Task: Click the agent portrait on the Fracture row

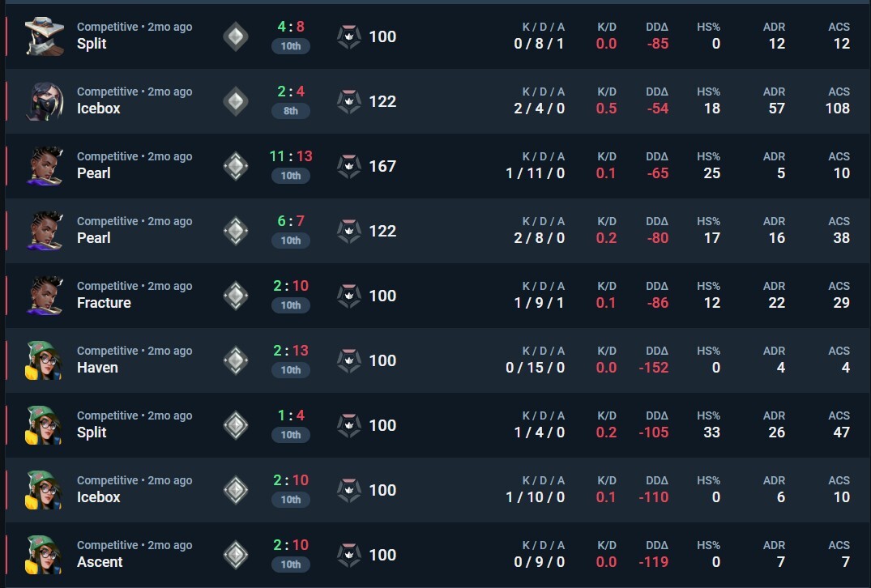Action: pyautogui.click(x=45, y=296)
